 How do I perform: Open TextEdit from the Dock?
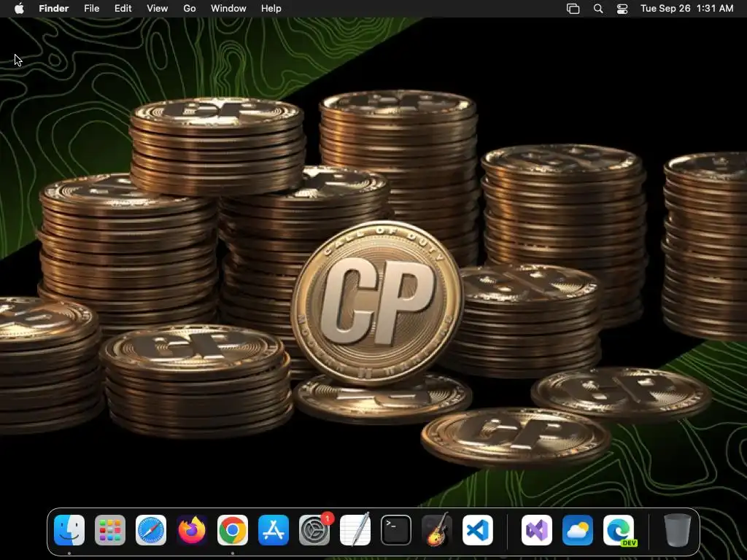[x=355, y=530]
